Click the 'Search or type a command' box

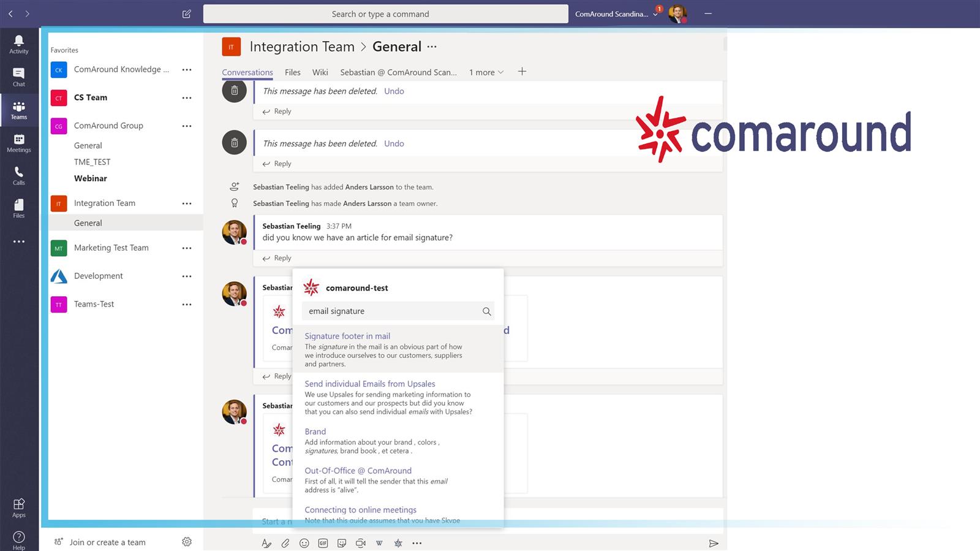pos(386,14)
